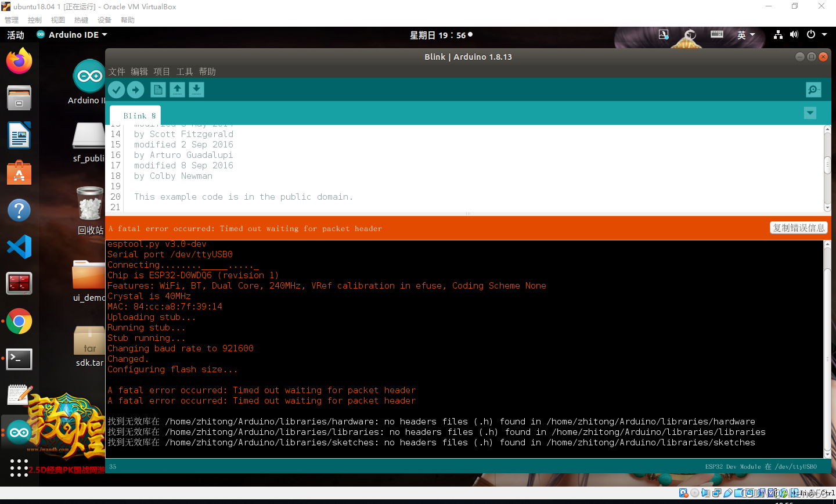Show all applications grid

[x=19, y=467]
